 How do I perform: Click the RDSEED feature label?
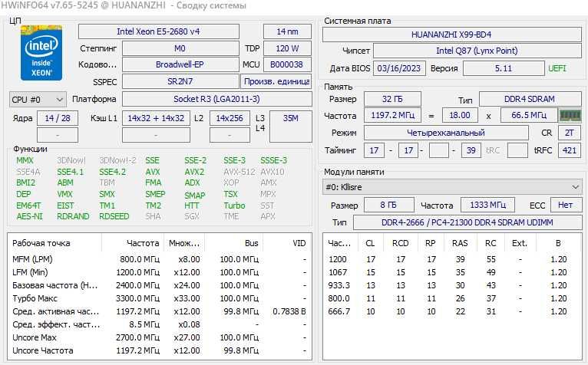tap(114, 216)
